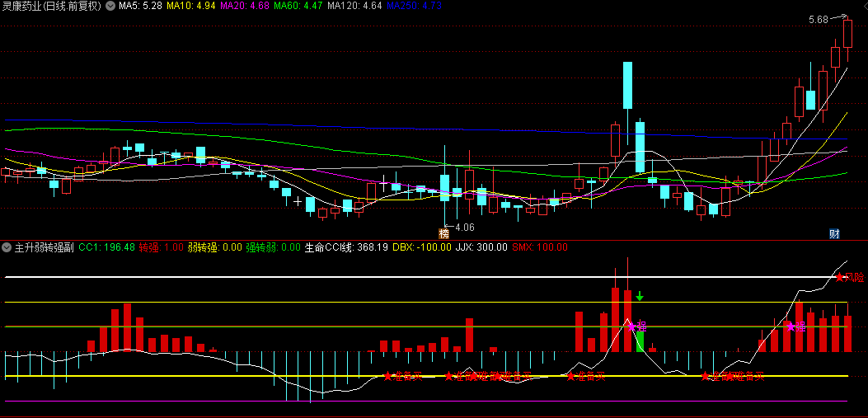Click the ★风险 risk marker

[850, 277]
